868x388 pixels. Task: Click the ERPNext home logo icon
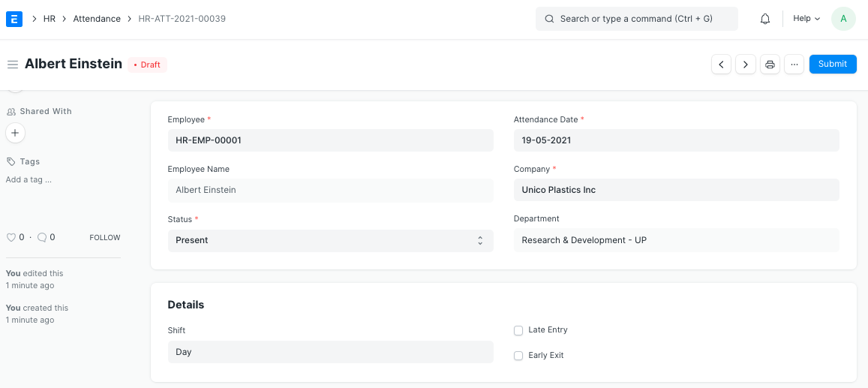click(14, 19)
